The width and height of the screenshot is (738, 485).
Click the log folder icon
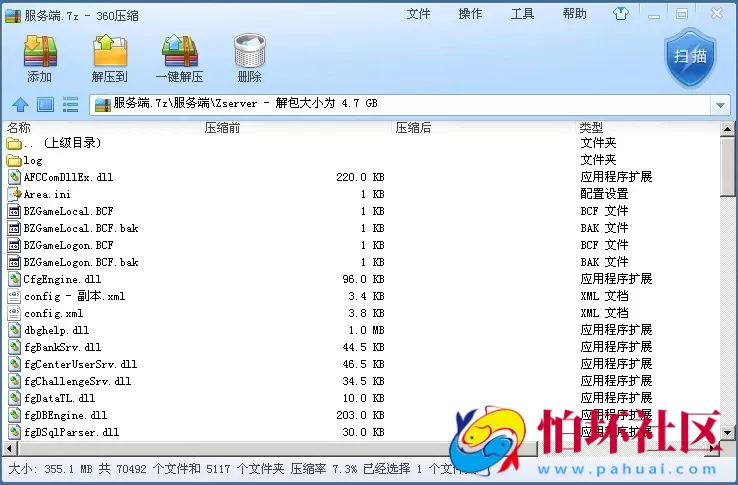[14, 161]
